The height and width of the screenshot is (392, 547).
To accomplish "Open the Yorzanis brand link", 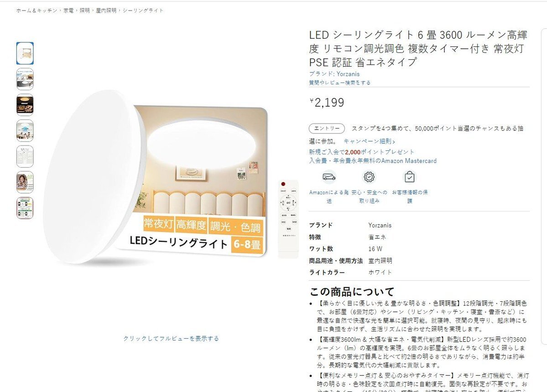I will pos(334,74).
